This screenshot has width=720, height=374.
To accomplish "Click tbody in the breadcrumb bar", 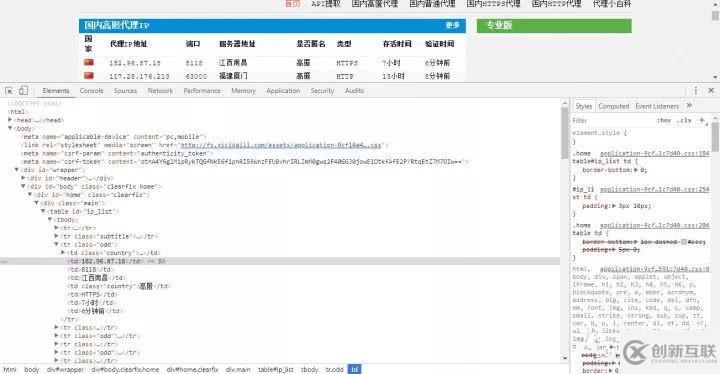I will tap(309, 369).
